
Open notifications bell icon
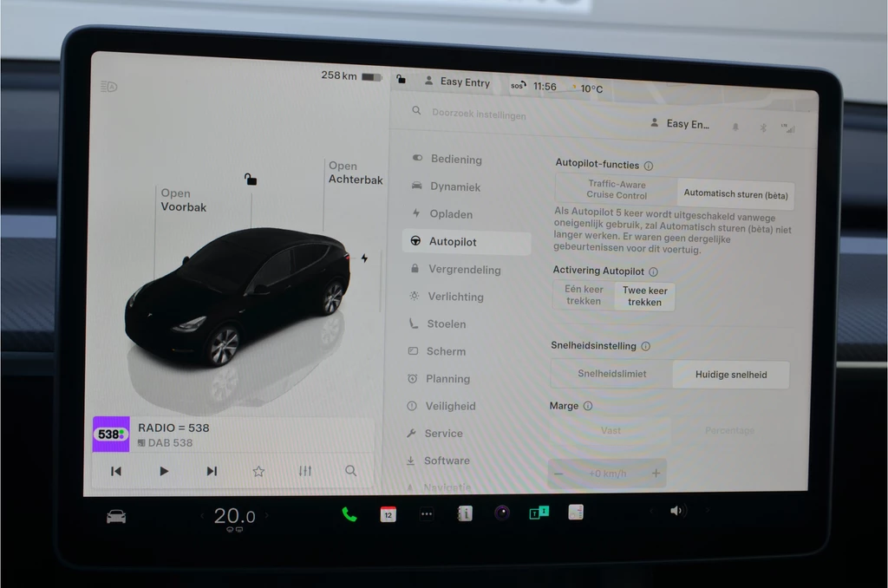(x=735, y=127)
